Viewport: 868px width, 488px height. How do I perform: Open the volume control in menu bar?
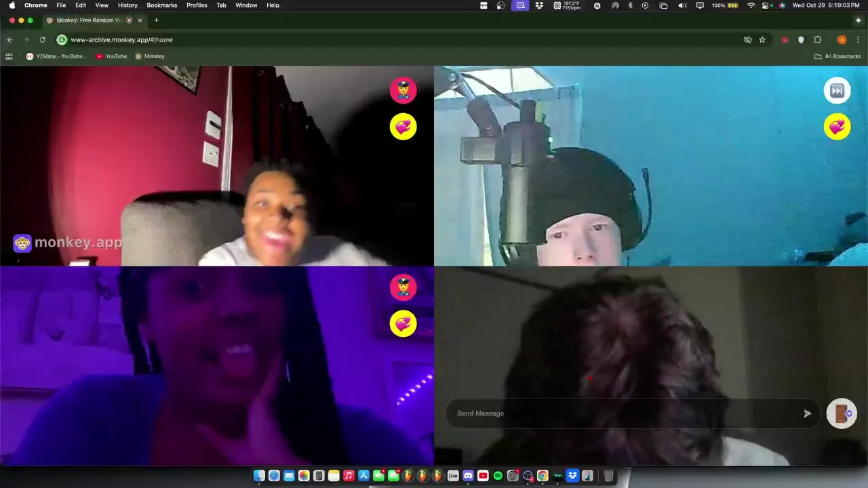click(x=682, y=5)
